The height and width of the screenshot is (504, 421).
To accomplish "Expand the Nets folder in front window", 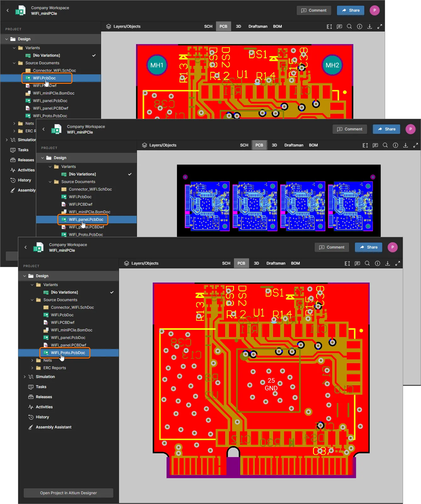I will [32, 360].
